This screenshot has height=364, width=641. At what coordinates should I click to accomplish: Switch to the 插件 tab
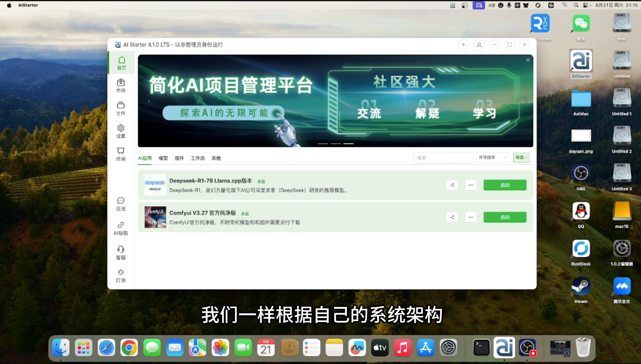point(179,158)
